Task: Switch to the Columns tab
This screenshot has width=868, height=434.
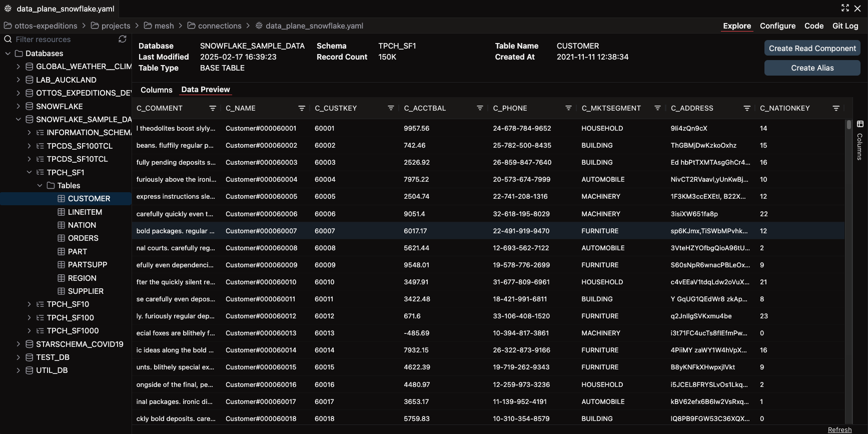Action: coord(157,90)
